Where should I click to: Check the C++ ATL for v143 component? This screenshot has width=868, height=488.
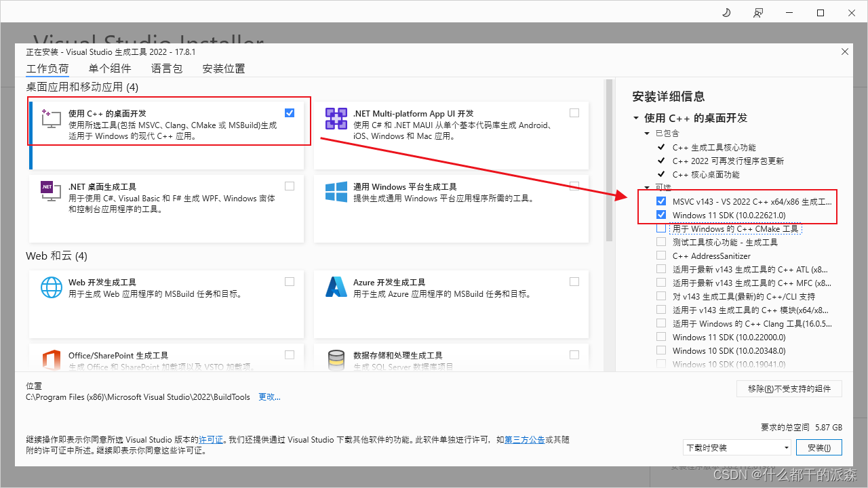point(661,269)
